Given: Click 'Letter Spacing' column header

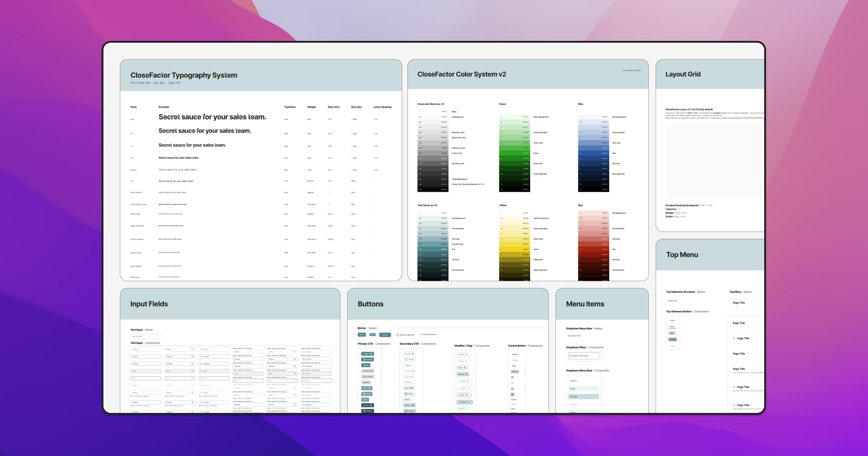Looking at the screenshot, I should (382, 107).
